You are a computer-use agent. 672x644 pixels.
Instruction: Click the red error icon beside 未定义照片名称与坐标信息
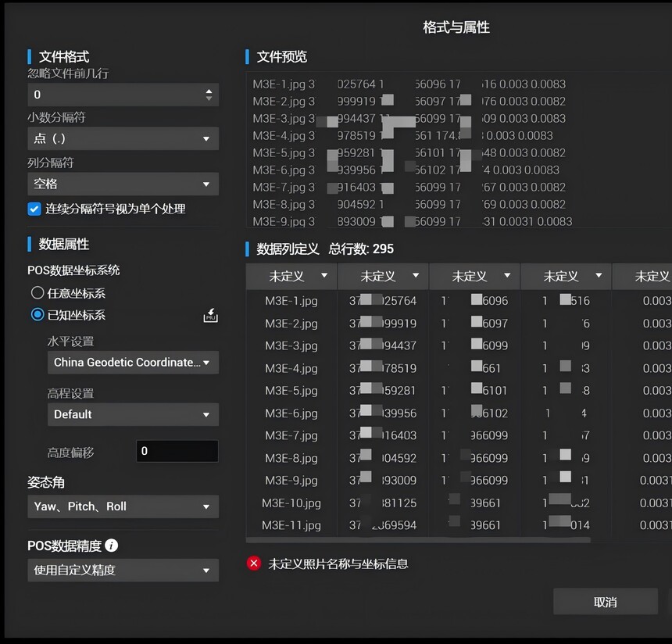pos(254,563)
